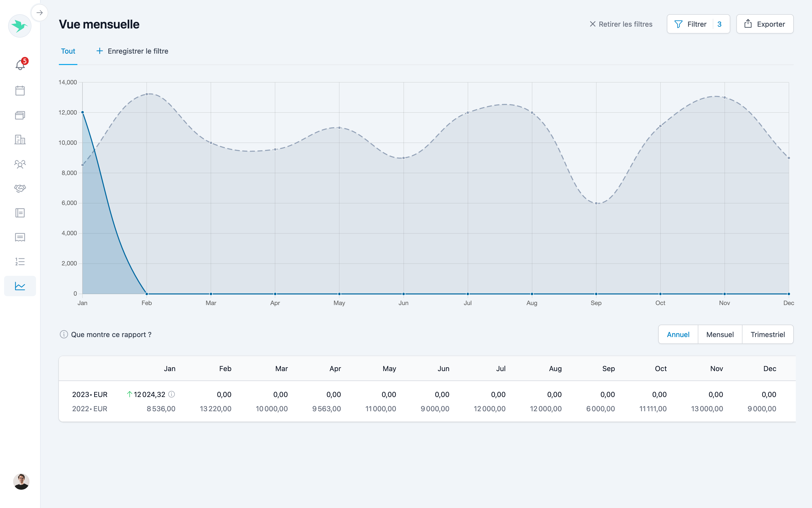The image size is (812, 508).
Task: Click the 13 000,00 November 2022 cell
Action: (x=707, y=408)
